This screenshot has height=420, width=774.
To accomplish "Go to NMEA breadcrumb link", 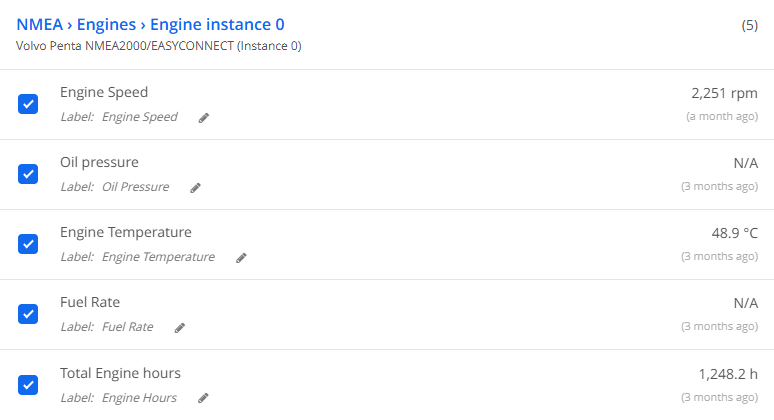I will 39,25.
